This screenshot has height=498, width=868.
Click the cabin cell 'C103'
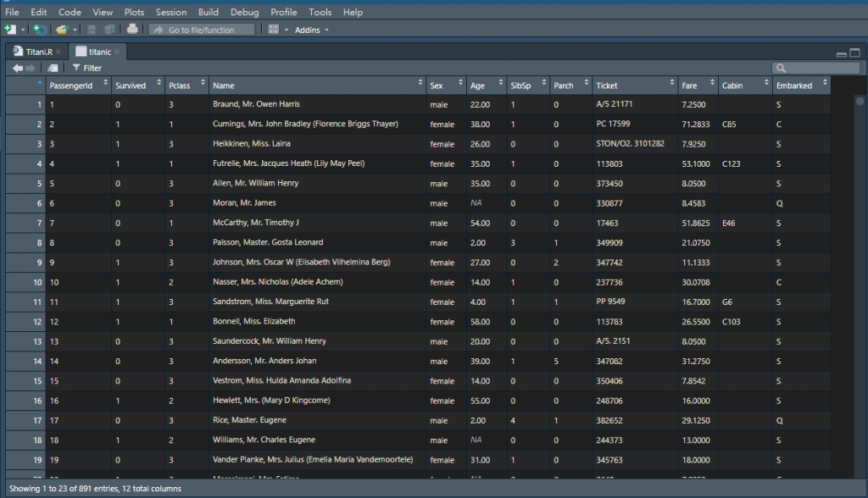click(x=745, y=322)
